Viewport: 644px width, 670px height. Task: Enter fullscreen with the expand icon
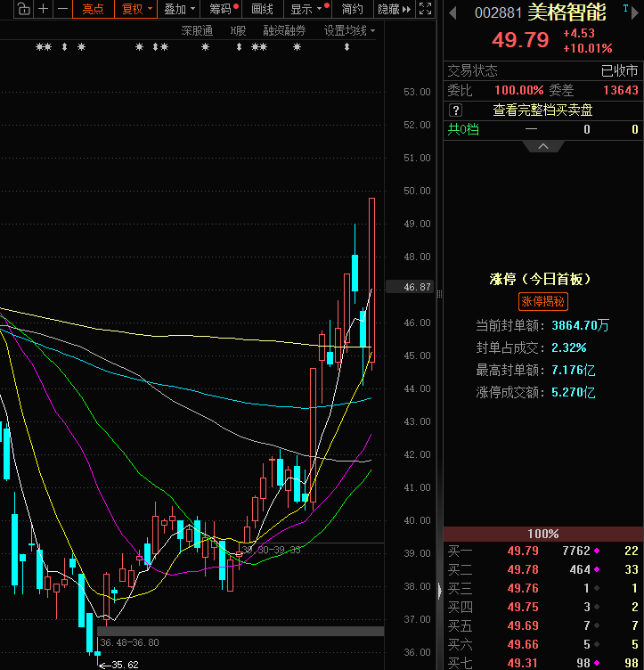pos(425,9)
